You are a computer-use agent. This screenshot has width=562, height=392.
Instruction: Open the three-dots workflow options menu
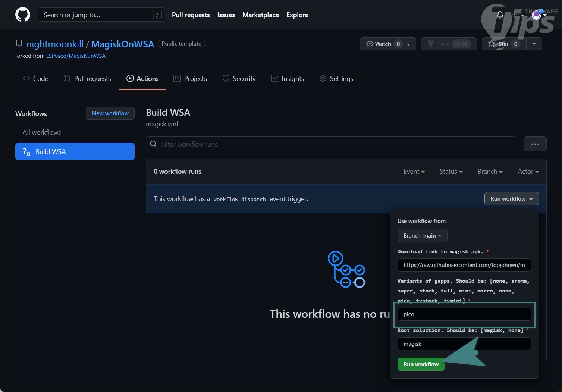pyautogui.click(x=535, y=144)
